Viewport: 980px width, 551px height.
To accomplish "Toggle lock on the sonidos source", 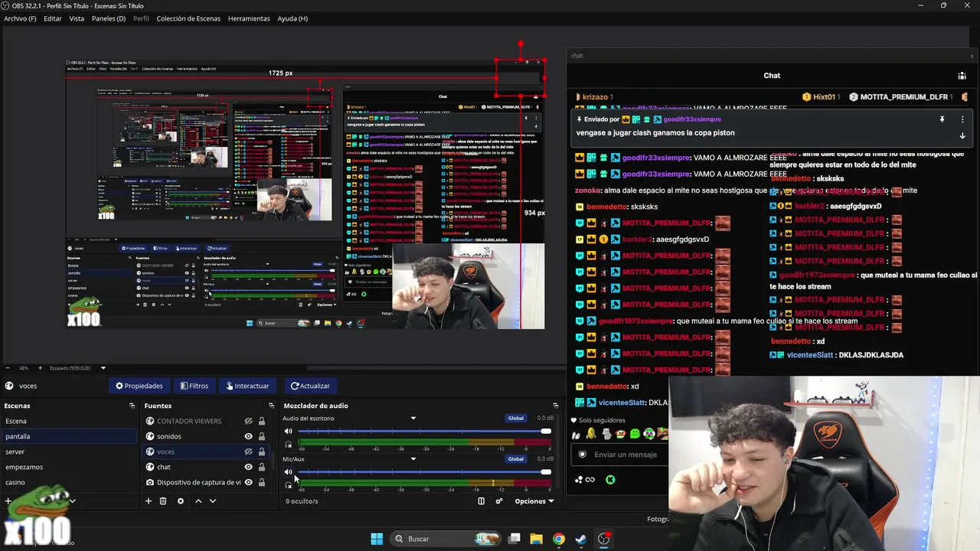I will [261, 436].
